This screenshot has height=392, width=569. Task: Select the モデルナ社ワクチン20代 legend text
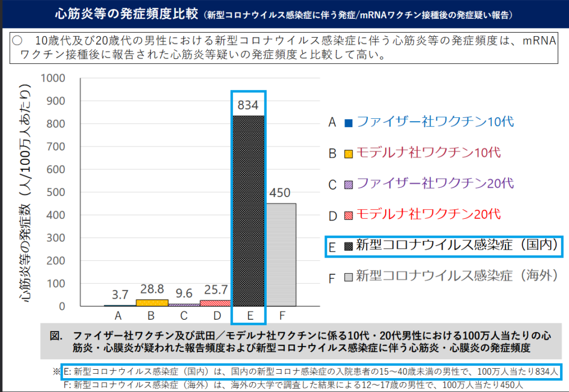click(x=428, y=214)
